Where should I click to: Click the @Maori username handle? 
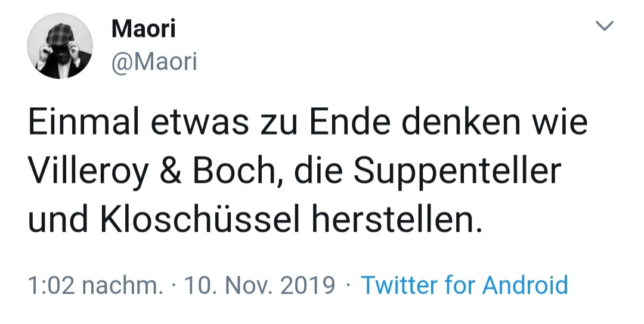pos(154,61)
